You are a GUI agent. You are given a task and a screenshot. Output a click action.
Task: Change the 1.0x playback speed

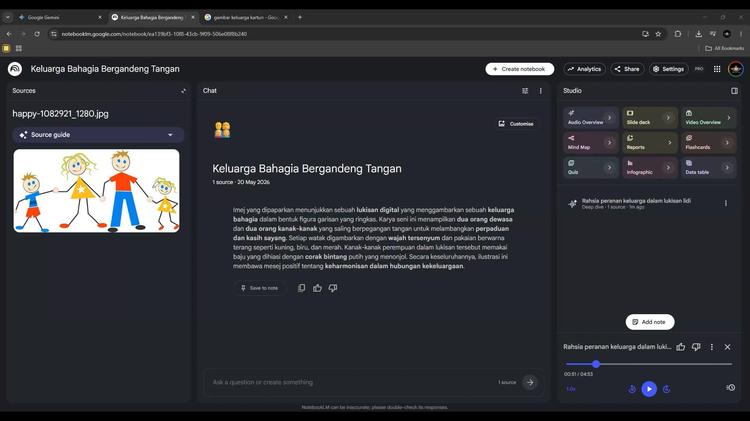tap(571, 389)
